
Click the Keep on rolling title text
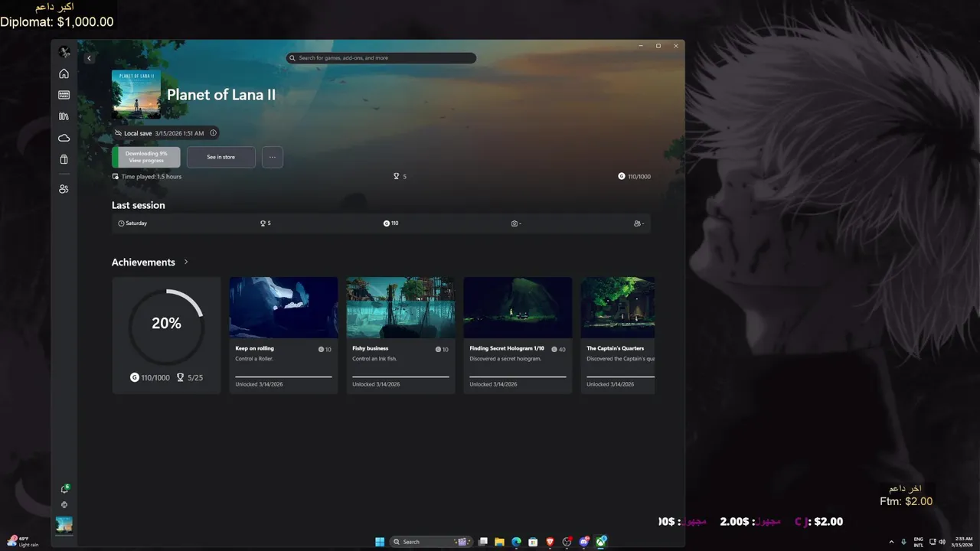coord(254,348)
